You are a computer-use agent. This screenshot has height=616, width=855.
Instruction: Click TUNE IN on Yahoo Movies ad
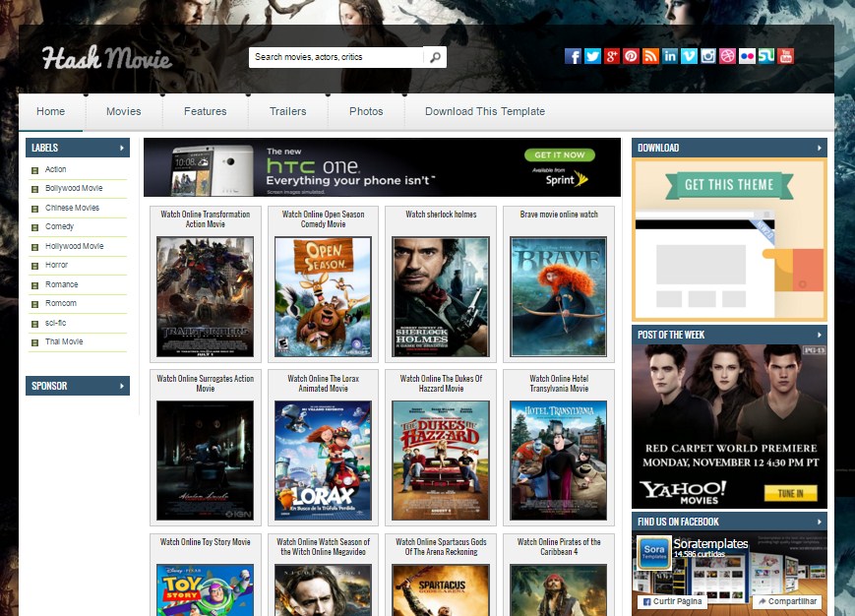click(790, 493)
